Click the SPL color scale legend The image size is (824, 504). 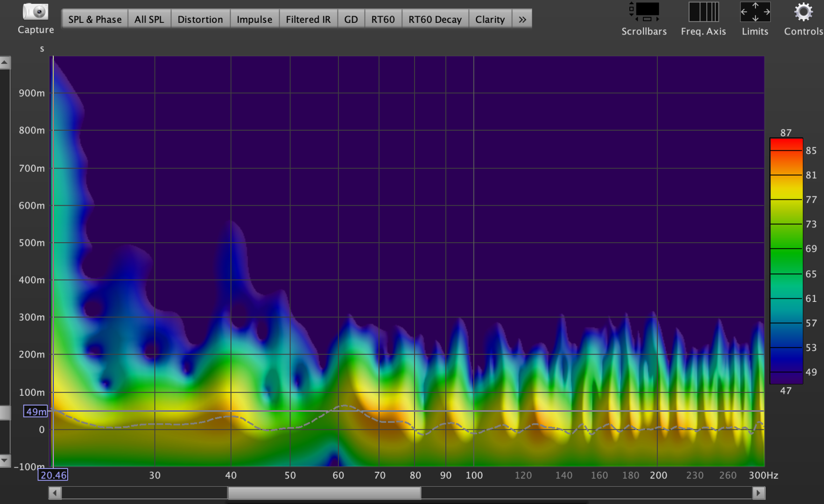pos(786,261)
